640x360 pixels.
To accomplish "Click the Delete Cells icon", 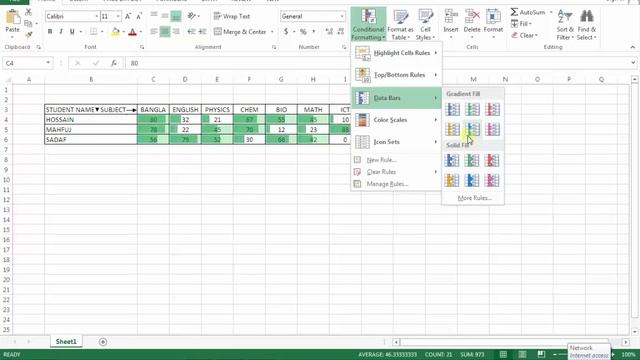I will (x=472, y=16).
